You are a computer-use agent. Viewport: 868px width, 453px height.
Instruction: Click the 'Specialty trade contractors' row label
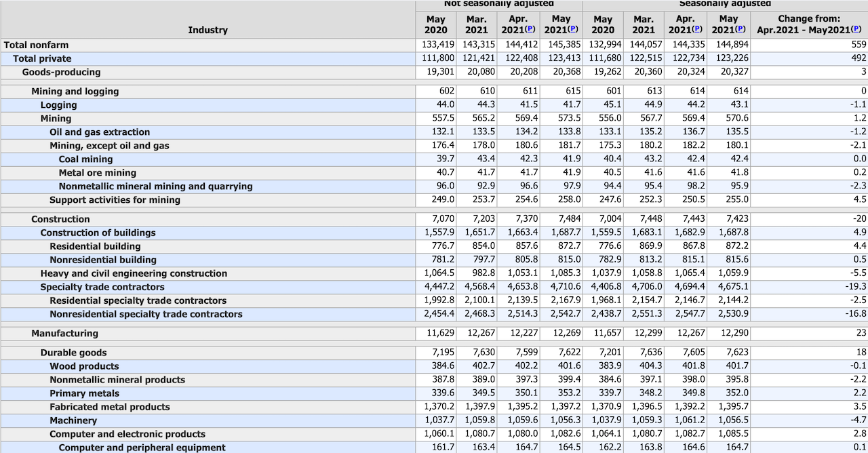tap(102, 287)
